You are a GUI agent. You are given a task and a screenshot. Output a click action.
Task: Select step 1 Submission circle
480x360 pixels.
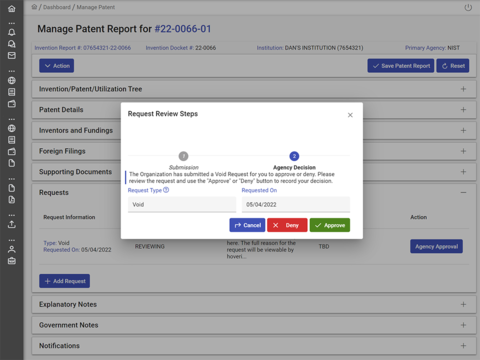(x=183, y=156)
